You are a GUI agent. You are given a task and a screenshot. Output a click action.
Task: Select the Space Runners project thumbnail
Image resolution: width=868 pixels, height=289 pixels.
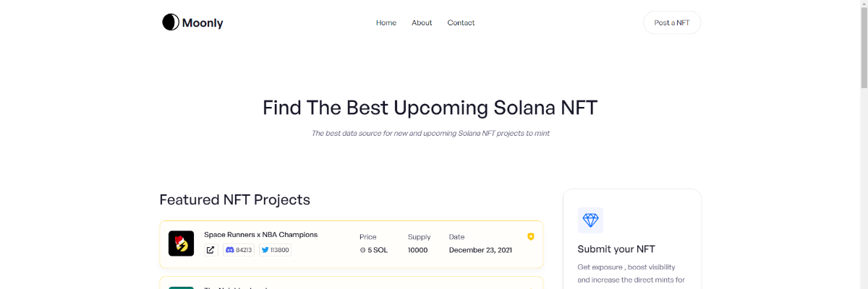181,243
